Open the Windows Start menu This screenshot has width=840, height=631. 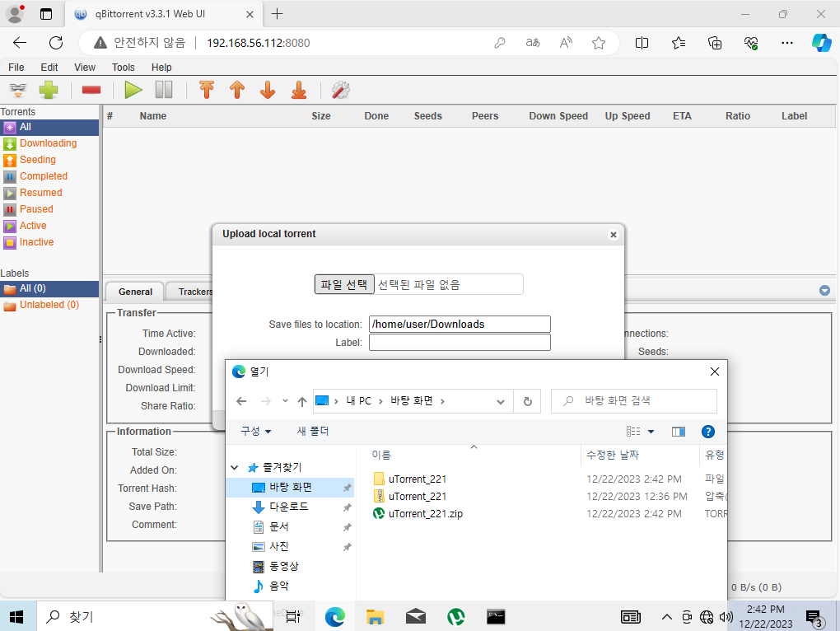tap(16, 616)
